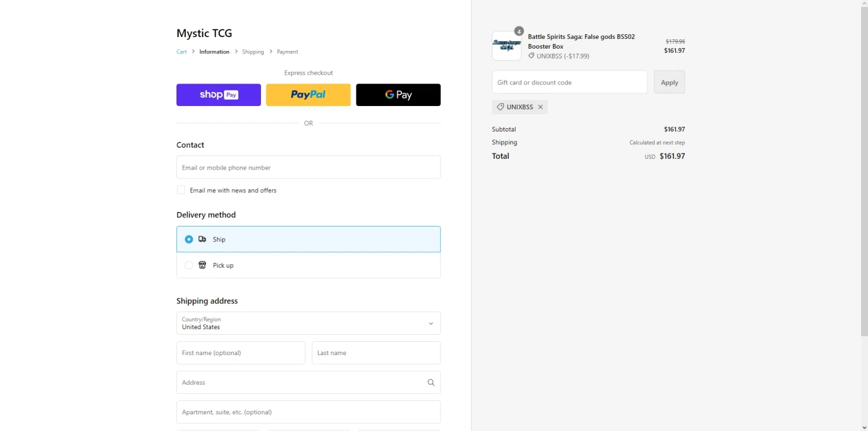The height and width of the screenshot is (431, 868).
Task: Focus the Address input field
Action: [308, 382]
